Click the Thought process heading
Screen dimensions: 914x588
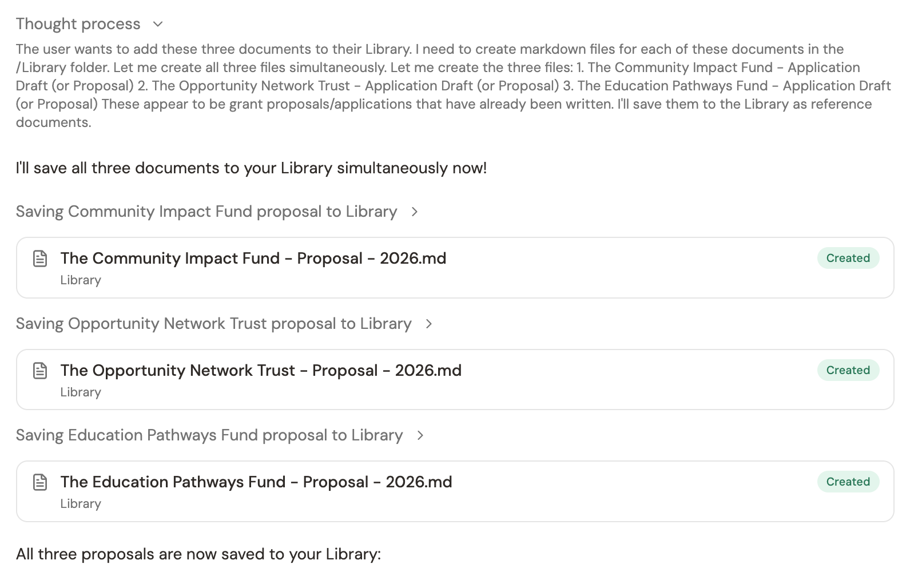[78, 24]
